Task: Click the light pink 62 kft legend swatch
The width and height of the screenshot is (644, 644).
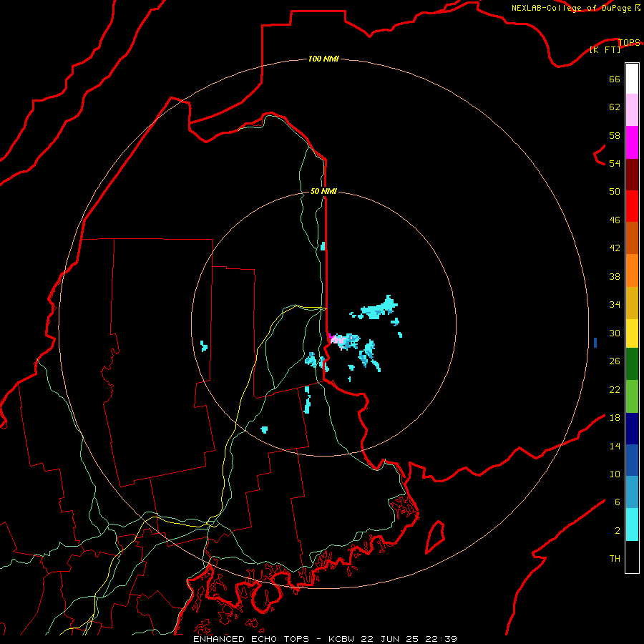Action: pyautogui.click(x=632, y=110)
